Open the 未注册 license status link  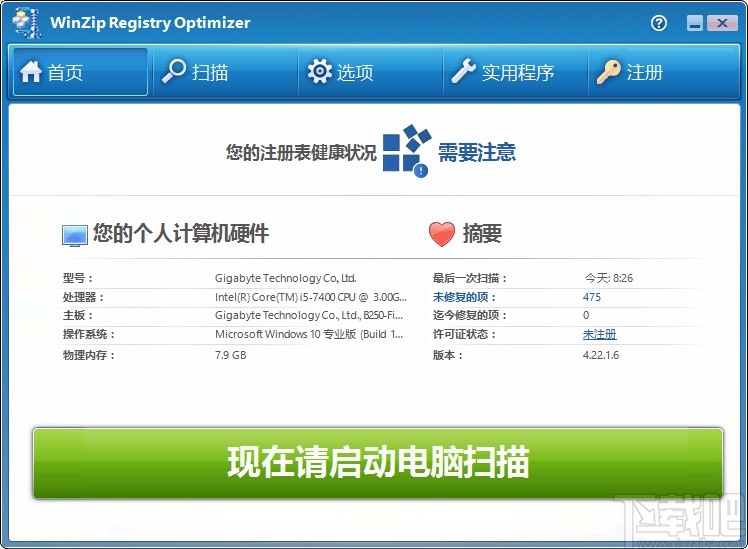pyautogui.click(x=599, y=334)
